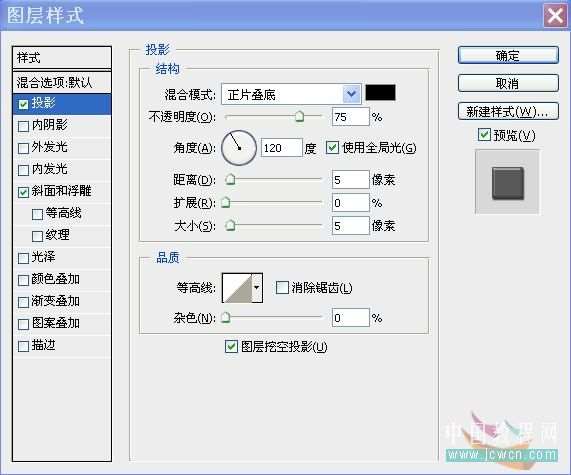The height and width of the screenshot is (475, 571).
Task: Click the 不透明度 value field showing 75
Action: click(350, 117)
